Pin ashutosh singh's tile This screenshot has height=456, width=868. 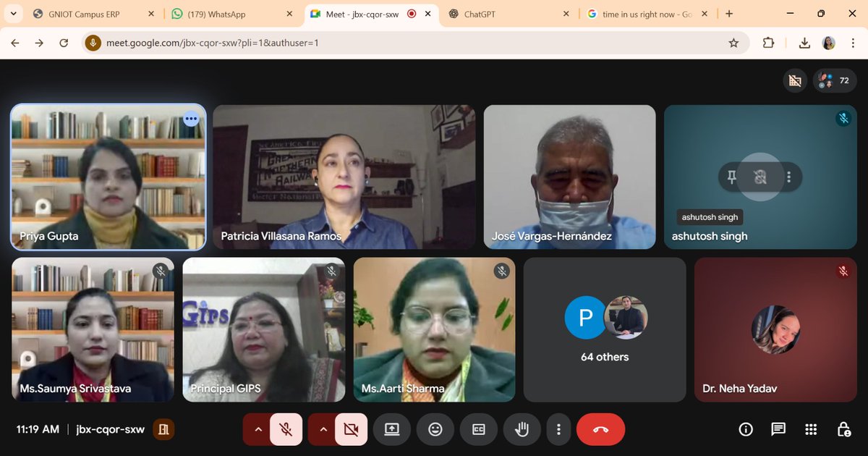tap(732, 177)
